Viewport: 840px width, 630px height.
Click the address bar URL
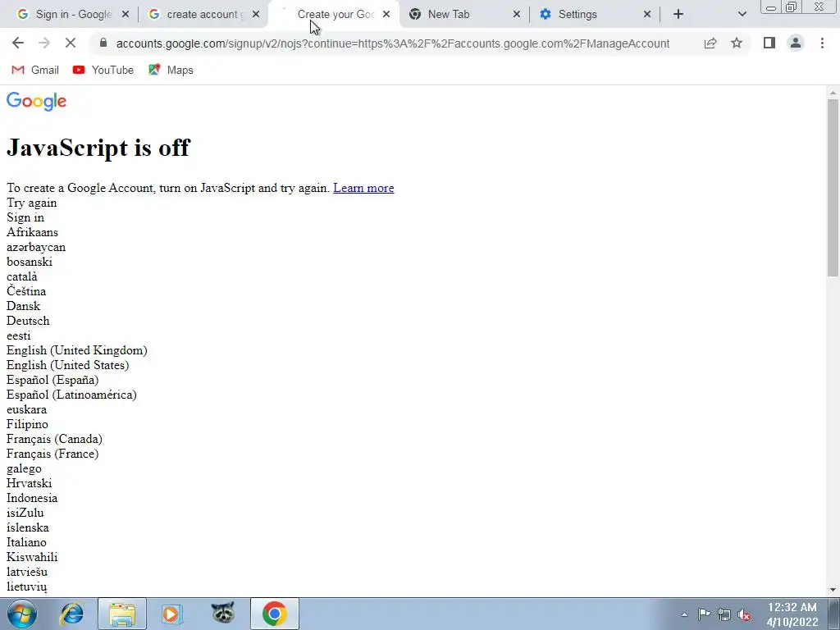tap(393, 43)
